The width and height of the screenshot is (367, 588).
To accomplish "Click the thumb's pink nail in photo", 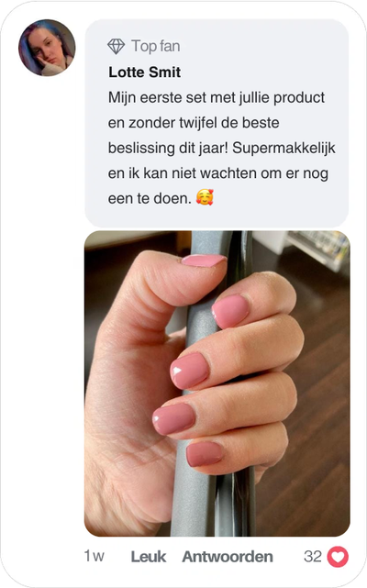I will click(204, 261).
